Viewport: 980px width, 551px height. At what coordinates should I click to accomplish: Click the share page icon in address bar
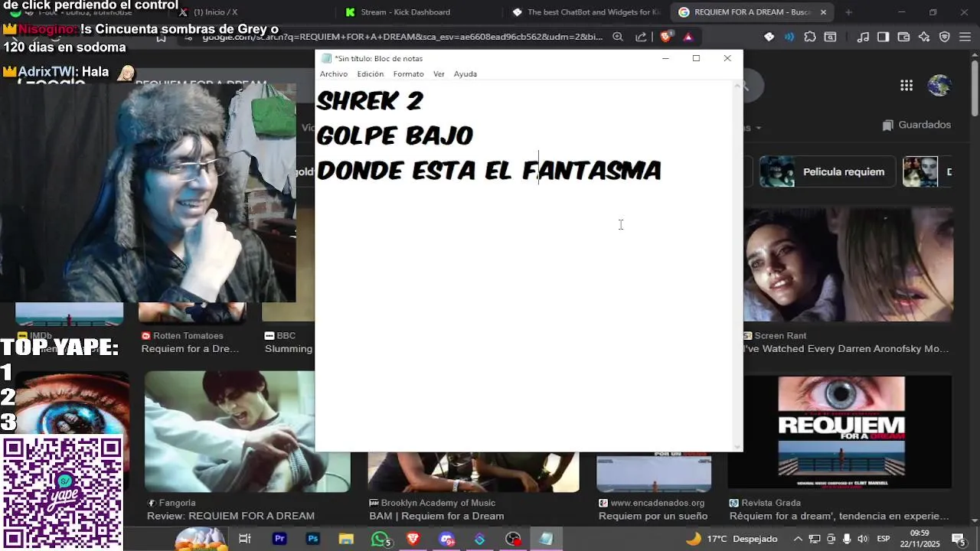pos(640,37)
